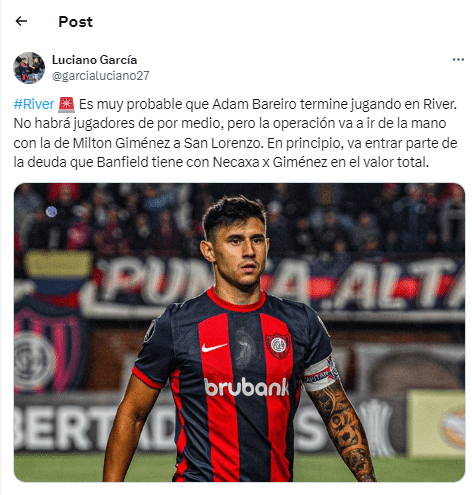Open Luciano García's profile picture
472x495 pixels.
29,68
